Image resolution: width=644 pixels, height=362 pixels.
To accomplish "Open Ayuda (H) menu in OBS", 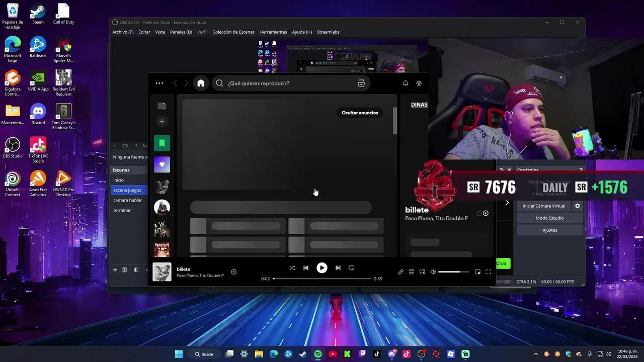I will tap(302, 32).
